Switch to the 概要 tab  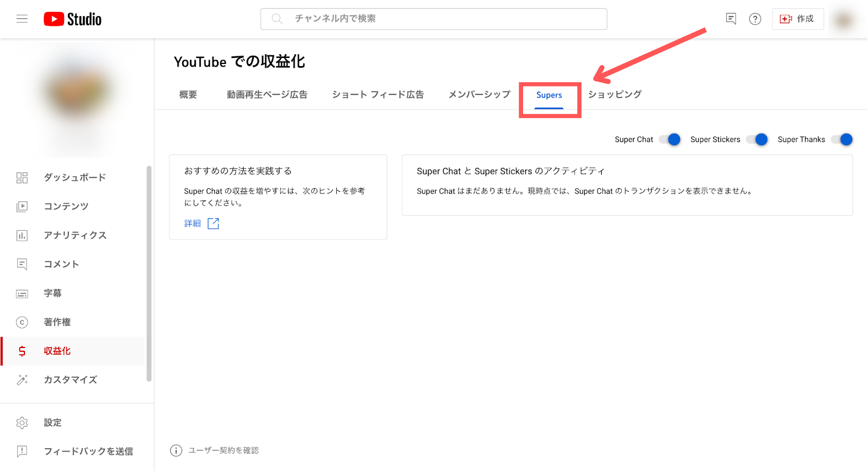click(x=188, y=95)
